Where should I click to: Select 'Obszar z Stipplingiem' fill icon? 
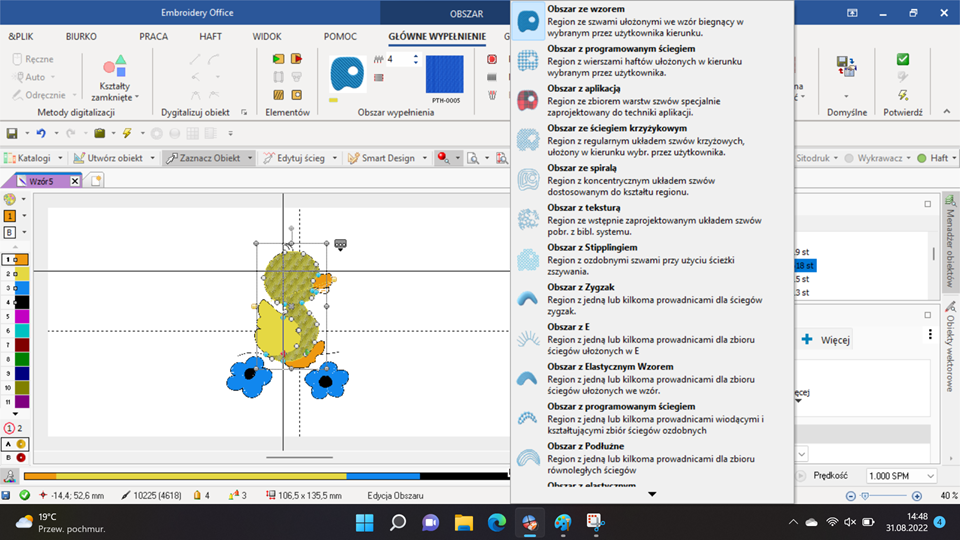click(529, 259)
